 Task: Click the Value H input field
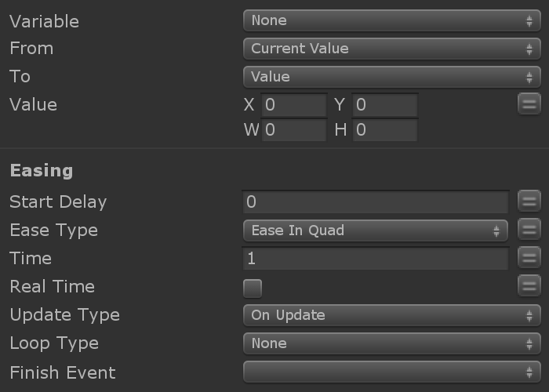click(x=384, y=130)
